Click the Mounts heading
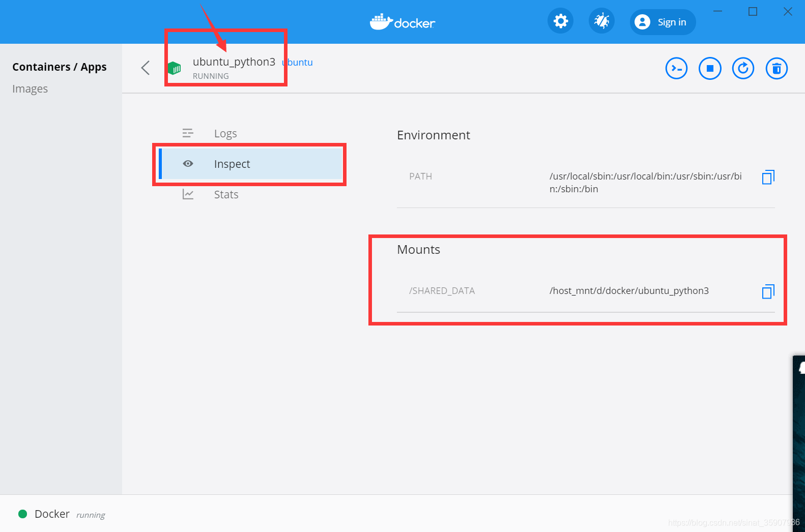 419,250
